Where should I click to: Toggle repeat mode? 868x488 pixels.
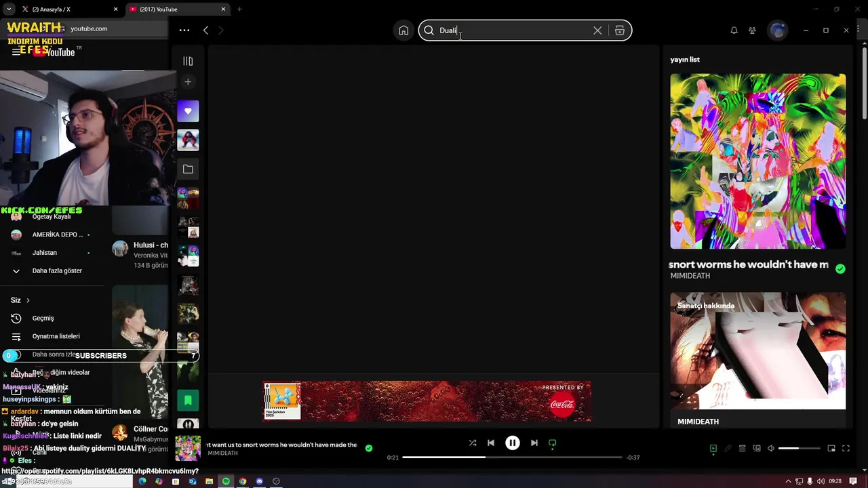point(553,443)
